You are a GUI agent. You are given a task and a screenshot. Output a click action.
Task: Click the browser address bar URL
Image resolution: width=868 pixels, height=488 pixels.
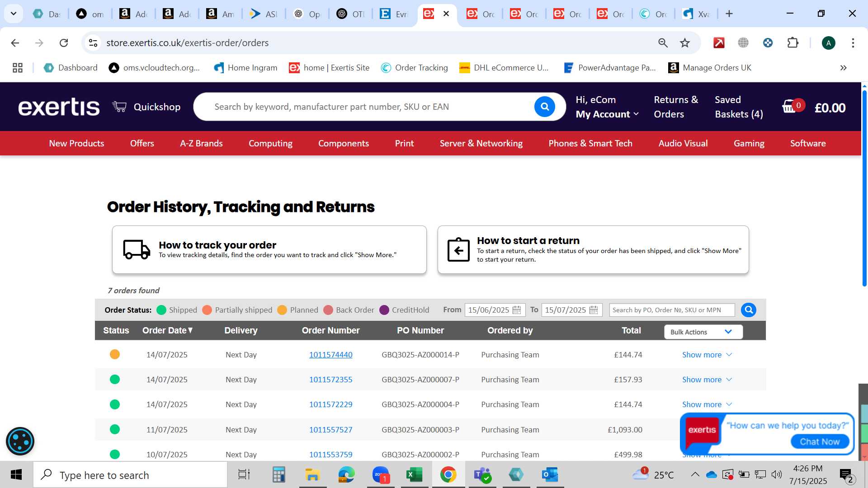click(187, 43)
